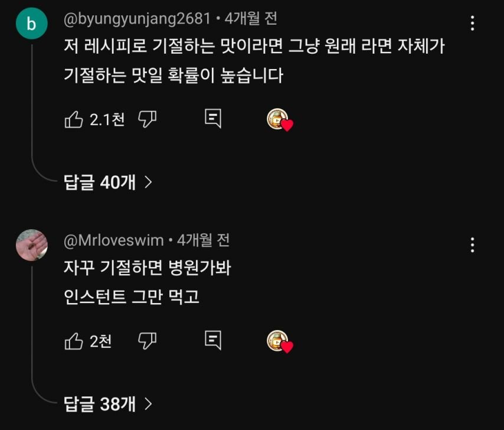This screenshot has height=430, width=504.
Task: Like the comment by @Mrloveswim
Action: tap(74, 341)
